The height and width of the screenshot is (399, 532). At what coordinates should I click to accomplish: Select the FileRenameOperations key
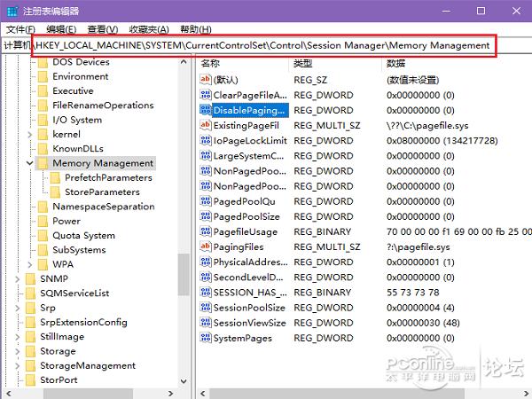point(103,106)
